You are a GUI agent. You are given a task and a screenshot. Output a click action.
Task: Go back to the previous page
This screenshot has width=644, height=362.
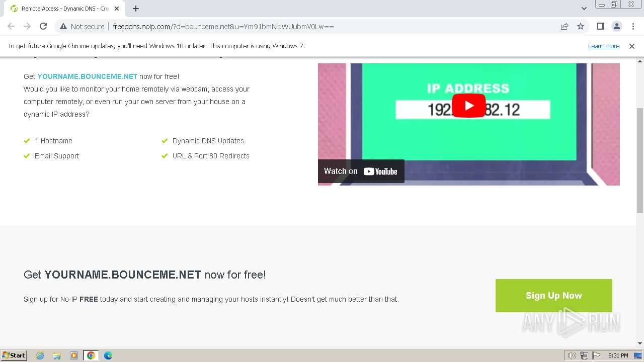pos(11,26)
